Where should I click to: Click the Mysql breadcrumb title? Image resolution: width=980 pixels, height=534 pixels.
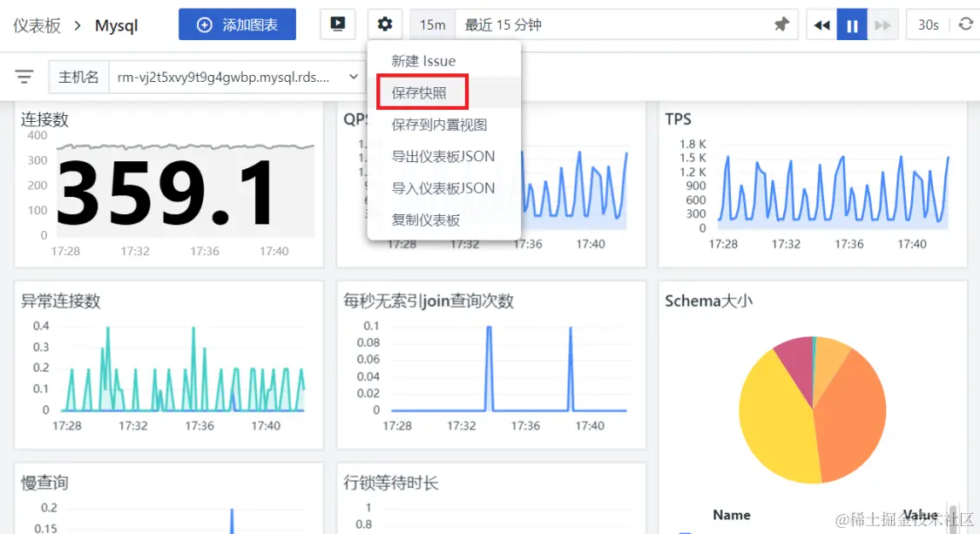pyautogui.click(x=116, y=25)
